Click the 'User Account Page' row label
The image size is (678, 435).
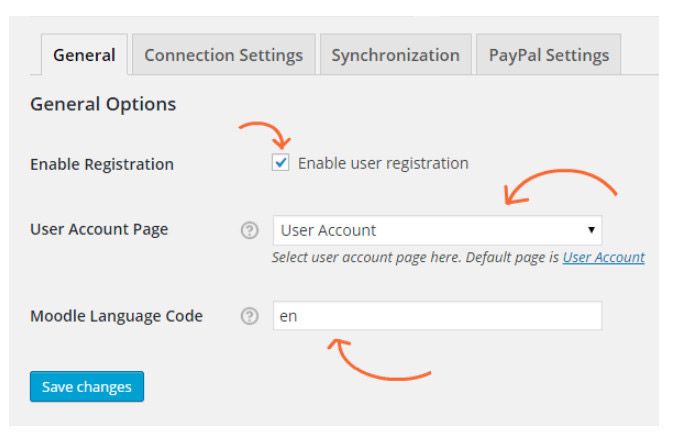(99, 229)
